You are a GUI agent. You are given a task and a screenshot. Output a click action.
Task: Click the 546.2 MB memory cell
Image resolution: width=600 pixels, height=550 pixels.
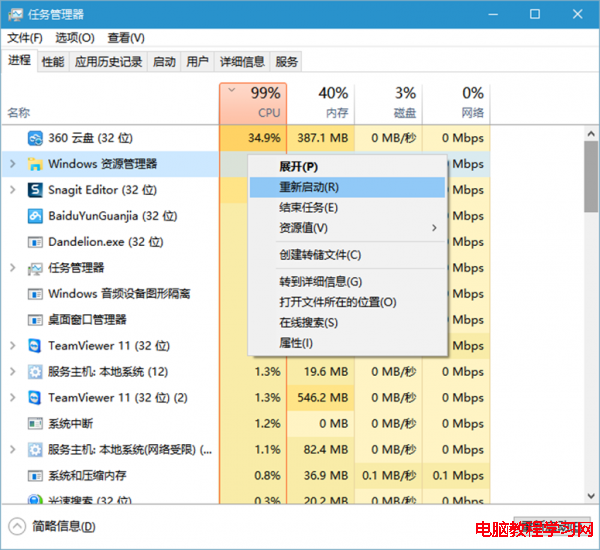click(x=321, y=398)
